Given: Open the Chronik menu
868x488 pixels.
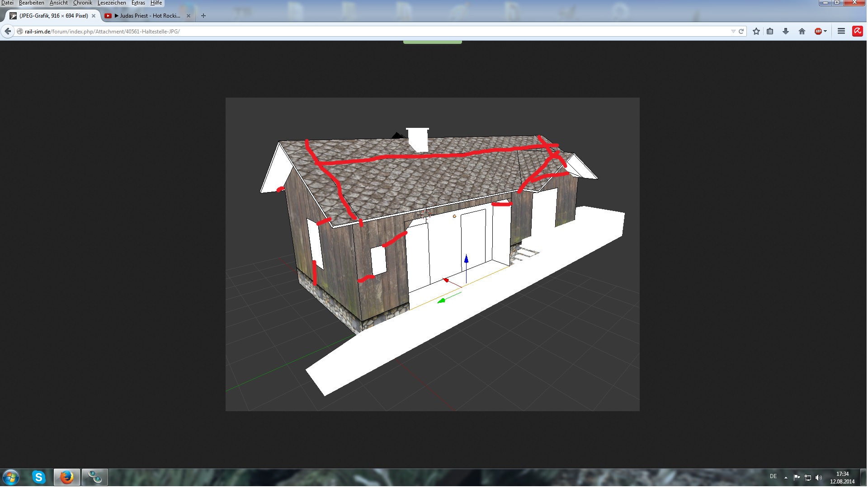Looking at the screenshot, I should click(x=82, y=3).
